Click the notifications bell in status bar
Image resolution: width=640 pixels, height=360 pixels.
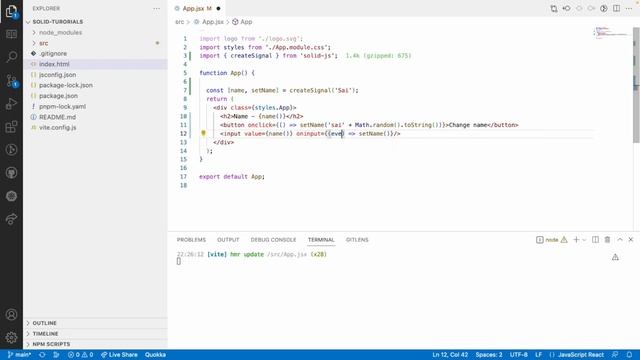coord(629,355)
